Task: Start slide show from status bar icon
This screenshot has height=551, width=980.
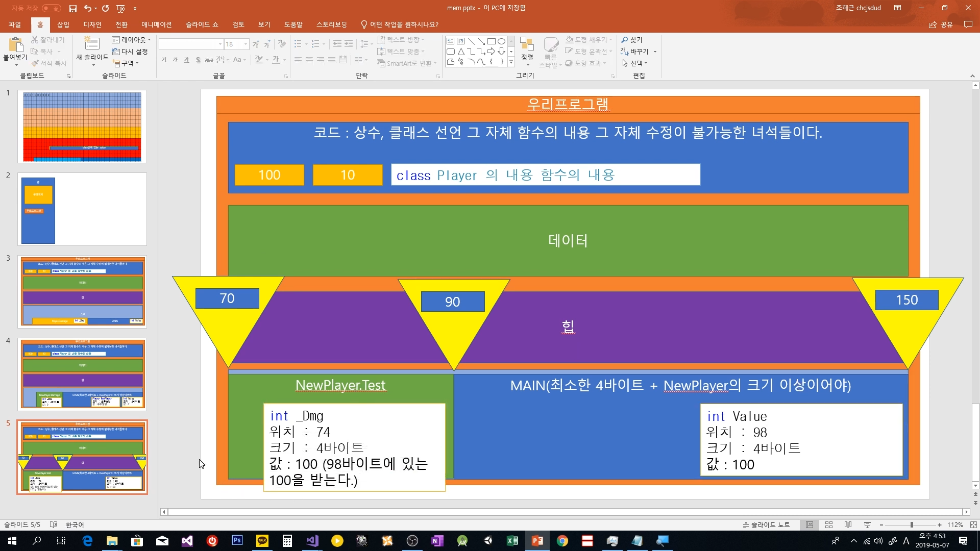Action: pos(867,524)
